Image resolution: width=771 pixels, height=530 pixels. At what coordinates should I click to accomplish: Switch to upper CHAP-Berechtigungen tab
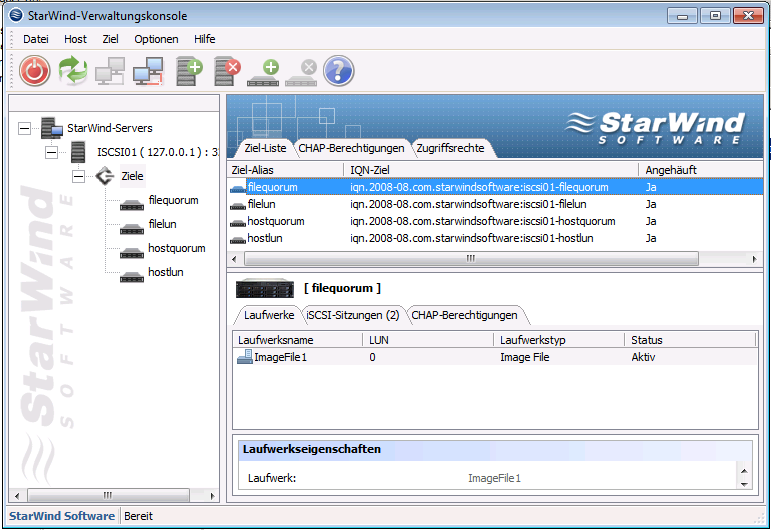tap(351, 148)
